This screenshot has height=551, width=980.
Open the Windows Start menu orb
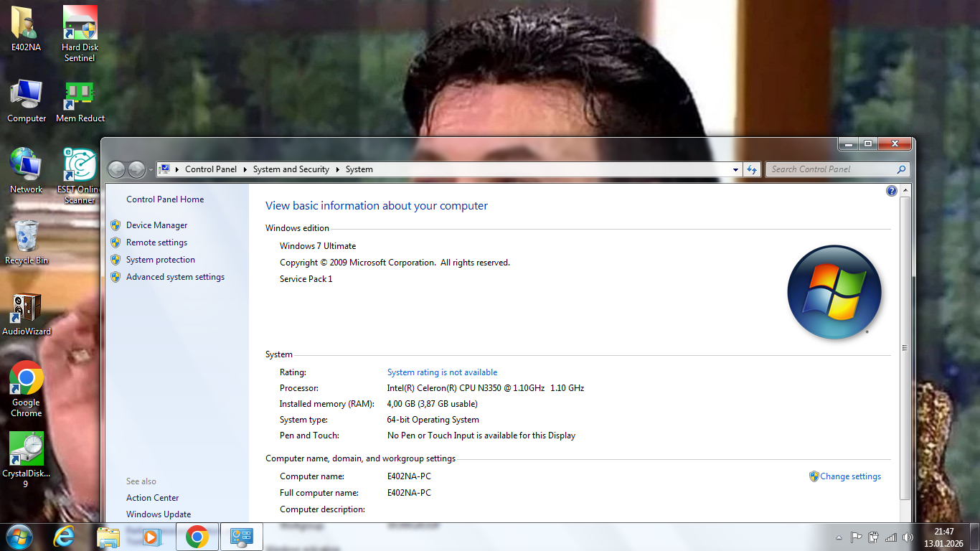[18, 537]
